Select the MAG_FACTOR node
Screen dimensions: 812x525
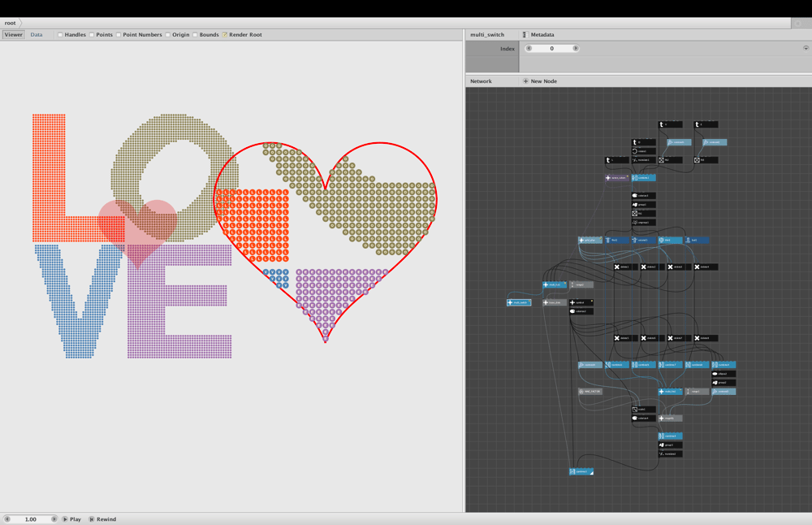[x=590, y=391]
